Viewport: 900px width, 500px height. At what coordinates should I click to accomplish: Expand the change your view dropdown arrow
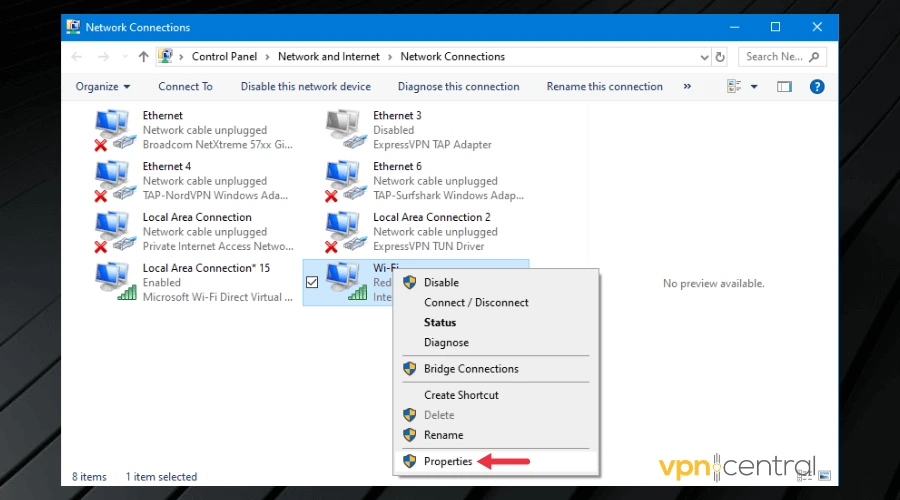click(x=754, y=87)
